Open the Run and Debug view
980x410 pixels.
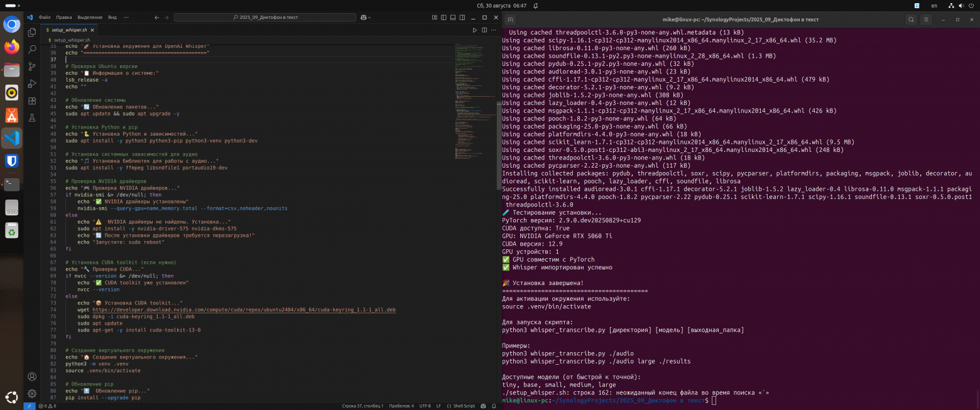[x=32, y=84]
